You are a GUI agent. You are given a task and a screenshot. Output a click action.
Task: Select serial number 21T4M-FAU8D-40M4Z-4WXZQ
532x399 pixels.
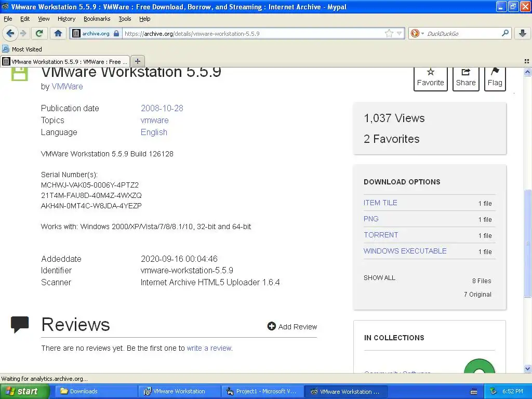click(x=91, y=195)
